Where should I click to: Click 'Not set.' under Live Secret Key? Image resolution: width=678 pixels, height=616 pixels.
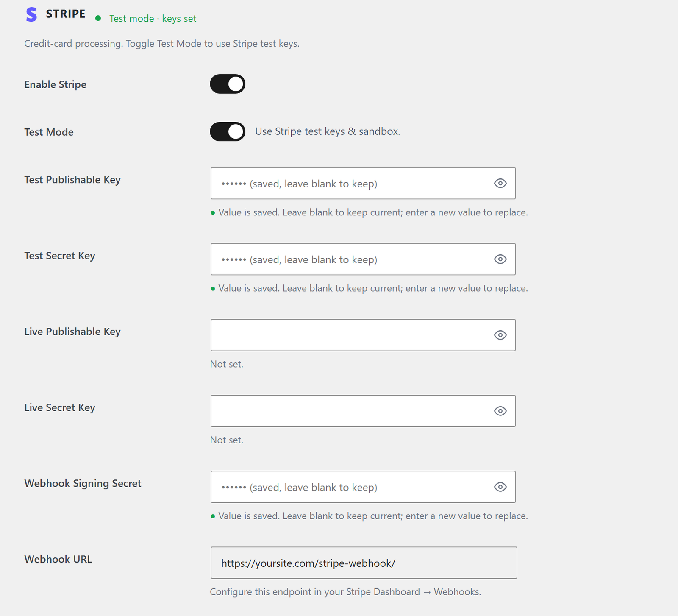[227, 440]
